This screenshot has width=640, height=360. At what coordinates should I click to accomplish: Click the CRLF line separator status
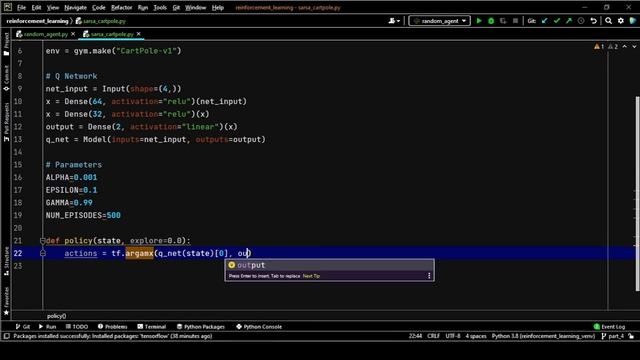click(x=433, y=336)
